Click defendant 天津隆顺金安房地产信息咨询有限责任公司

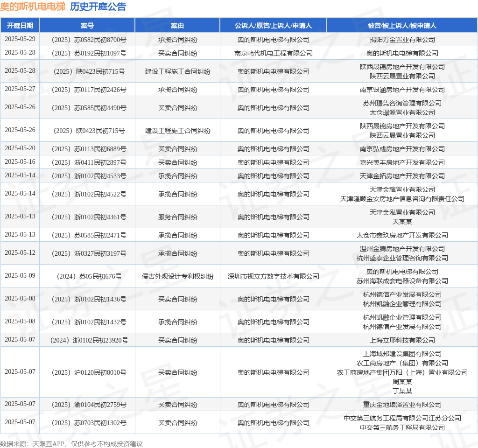[x=402, y=199]
